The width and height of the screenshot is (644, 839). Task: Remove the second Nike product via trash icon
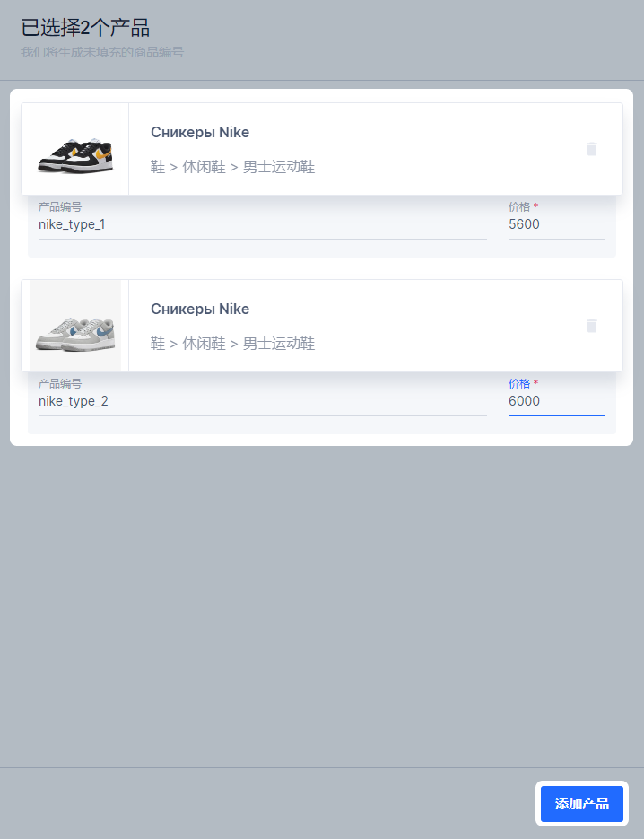pos(591,326)
